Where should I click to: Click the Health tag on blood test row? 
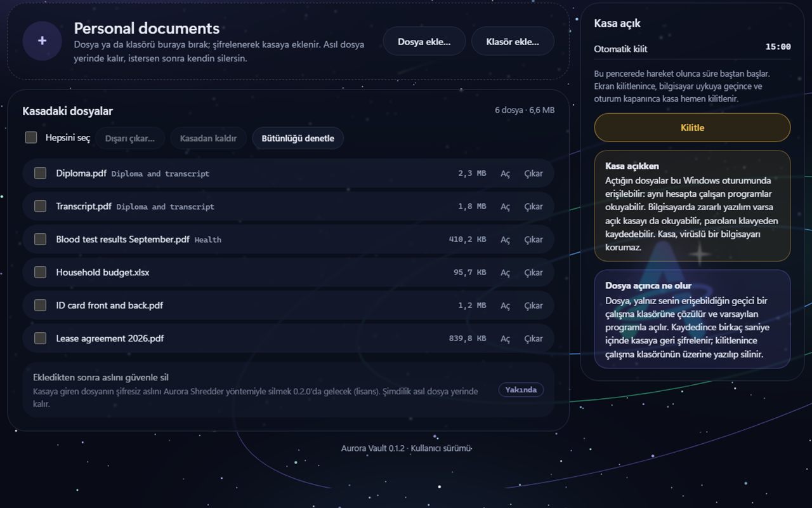[208, 240]
